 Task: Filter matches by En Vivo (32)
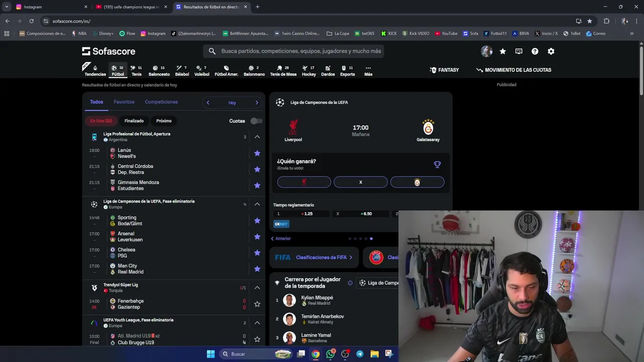pos(101,121)
